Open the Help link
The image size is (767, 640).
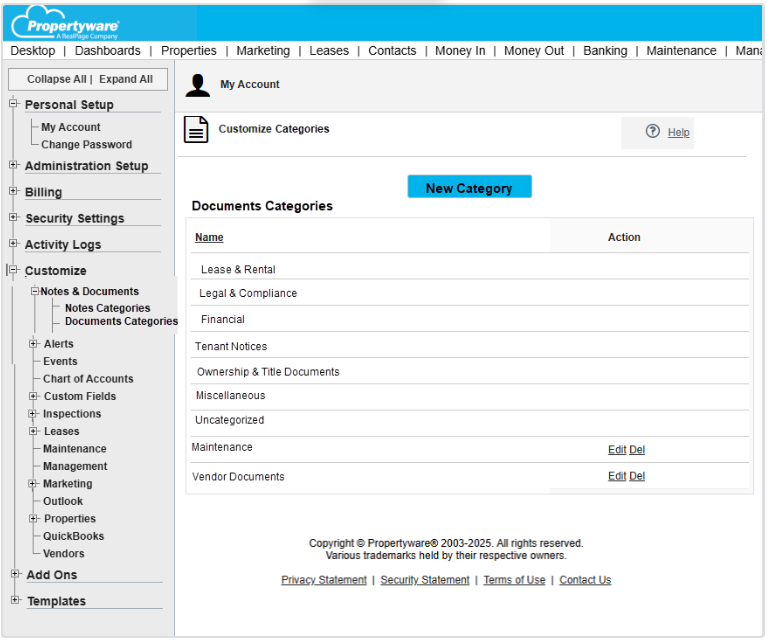(x=678, y=133)
